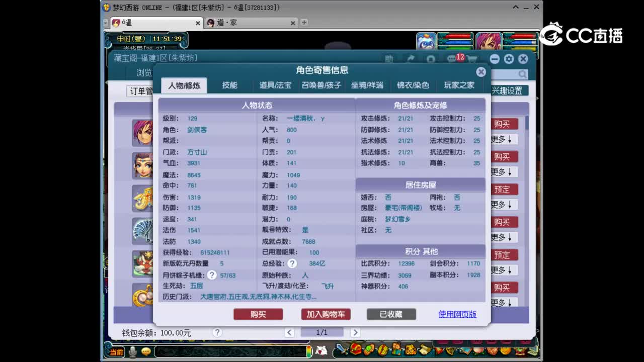Viewport: 644px width, 362px height.
Task: Click the microphone icon in chat bar
Action: pyautogui.click(x=133, y=351)
